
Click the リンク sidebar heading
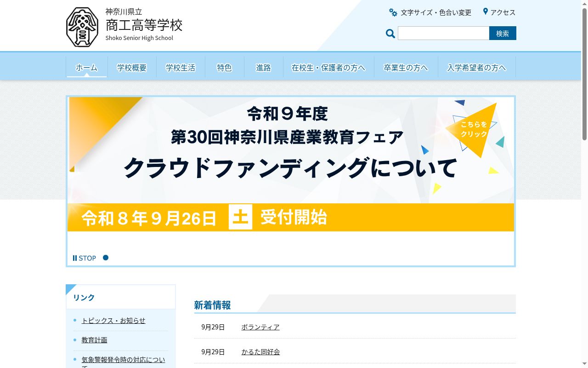tap(84, 298)
